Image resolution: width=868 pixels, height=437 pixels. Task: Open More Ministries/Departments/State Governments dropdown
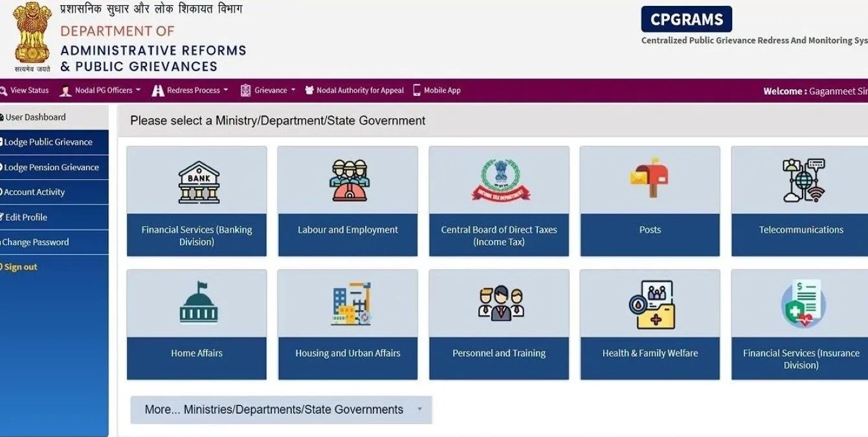[281, 410]
